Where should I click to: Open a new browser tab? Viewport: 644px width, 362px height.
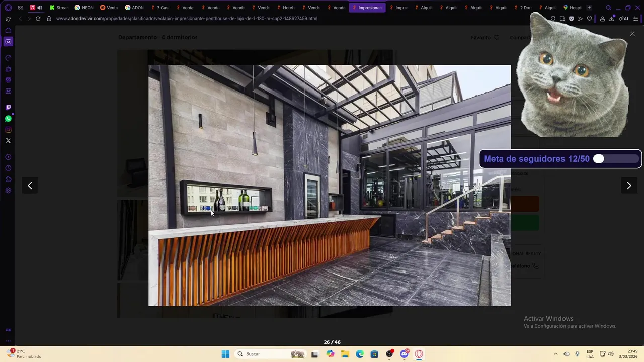pyautogui.click(x=589, y=8)
